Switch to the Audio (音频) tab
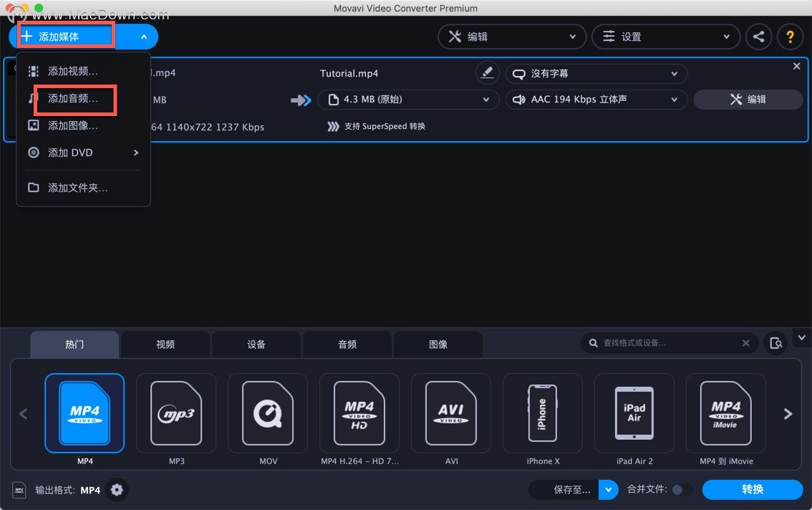Screen dimensions: 812x510 [347, 345]
